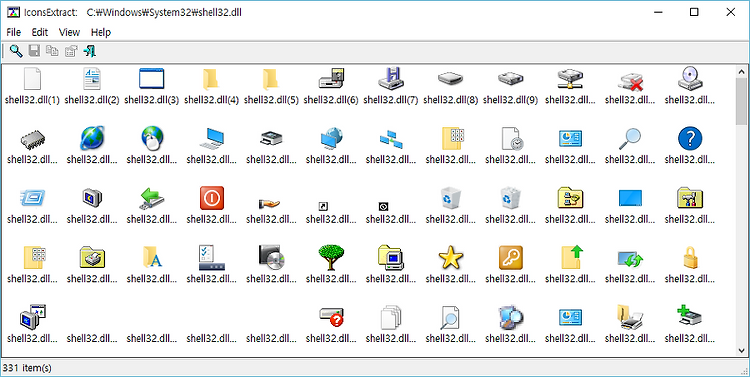Select the stacked blank documents icon
Image resolution: width=750 pixels, height=377 pixels.
tap(391, 318)
